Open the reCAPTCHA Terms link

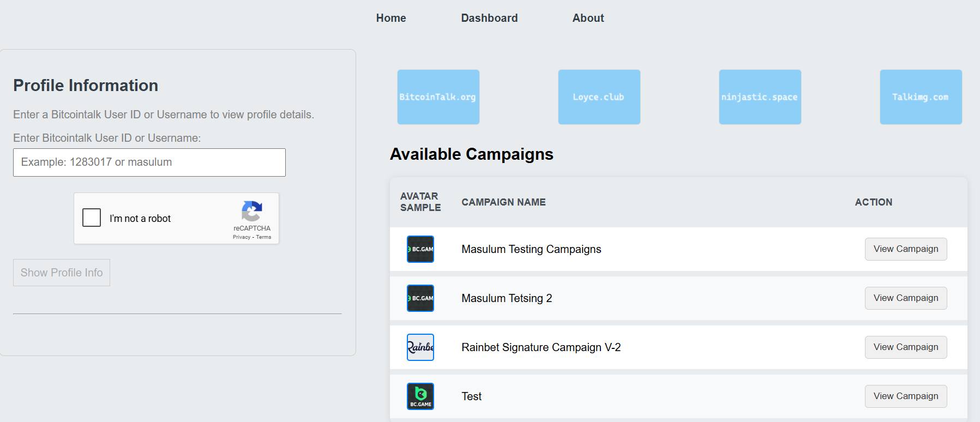[x=264, y=237]
